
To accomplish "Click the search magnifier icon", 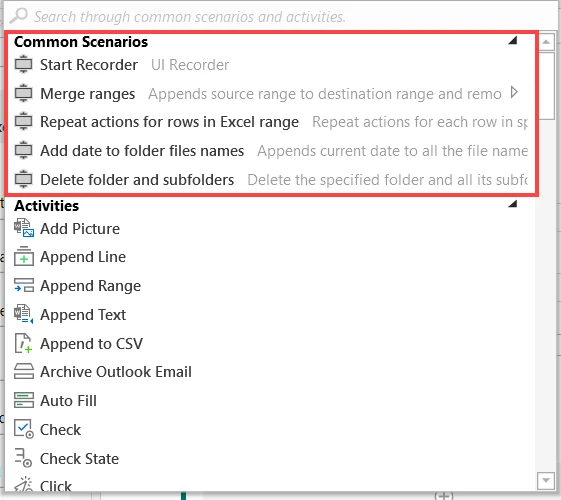I will (x=18, y=16).
